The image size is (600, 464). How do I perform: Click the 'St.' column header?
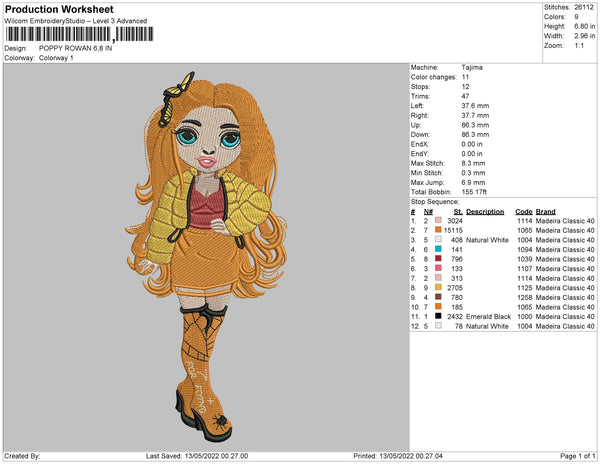coord(458,212)
